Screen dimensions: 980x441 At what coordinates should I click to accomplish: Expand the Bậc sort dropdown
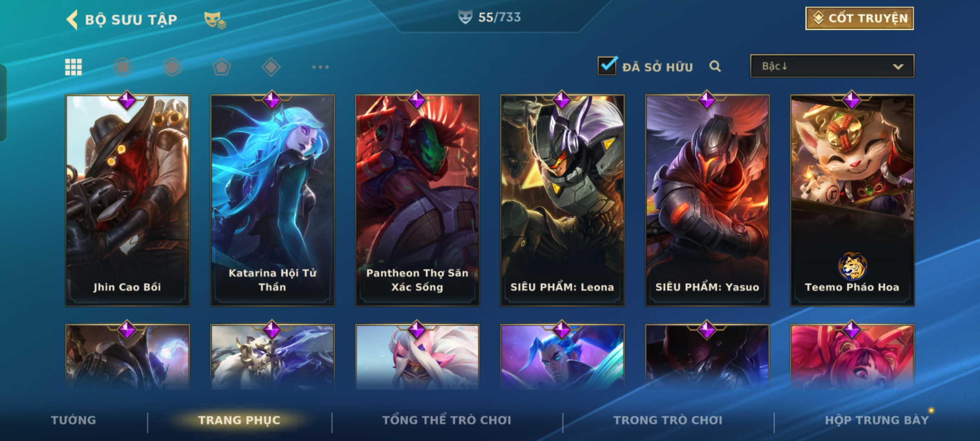coord(832,66)
